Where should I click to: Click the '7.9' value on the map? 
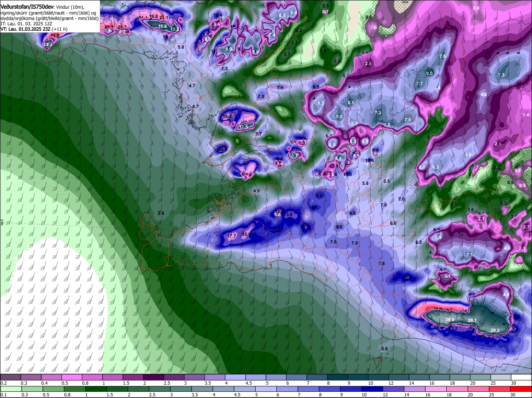[x=355, y=243]
